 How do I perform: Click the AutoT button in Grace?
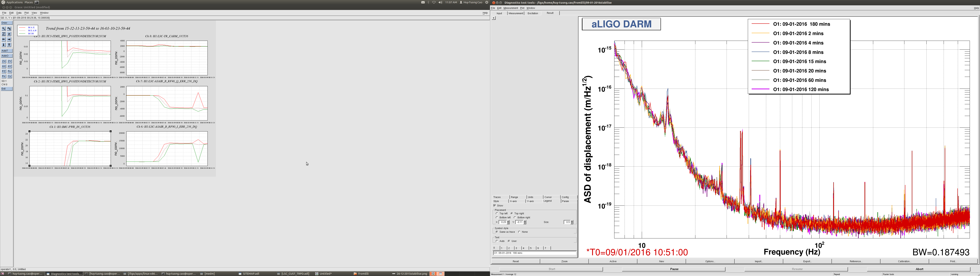7,51
